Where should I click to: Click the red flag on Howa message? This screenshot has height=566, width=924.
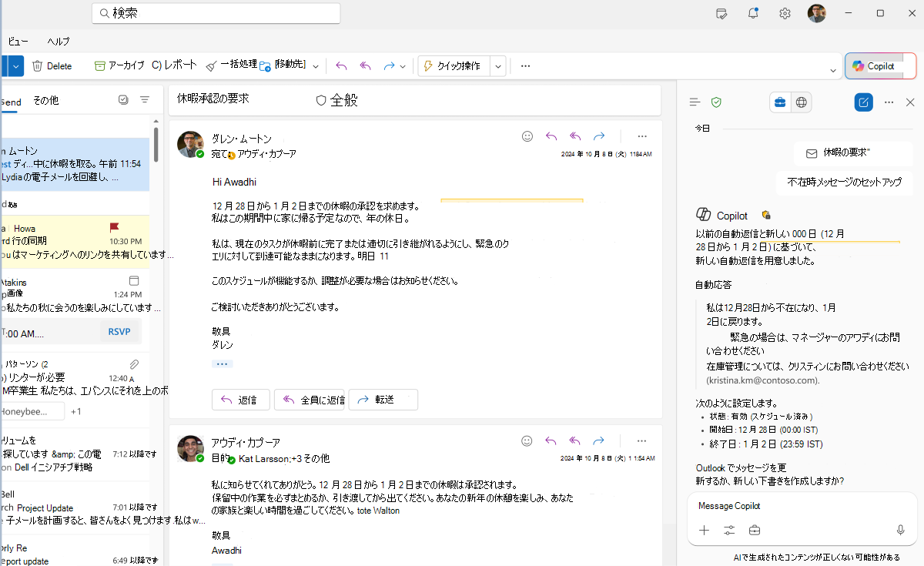pos(114,228)
